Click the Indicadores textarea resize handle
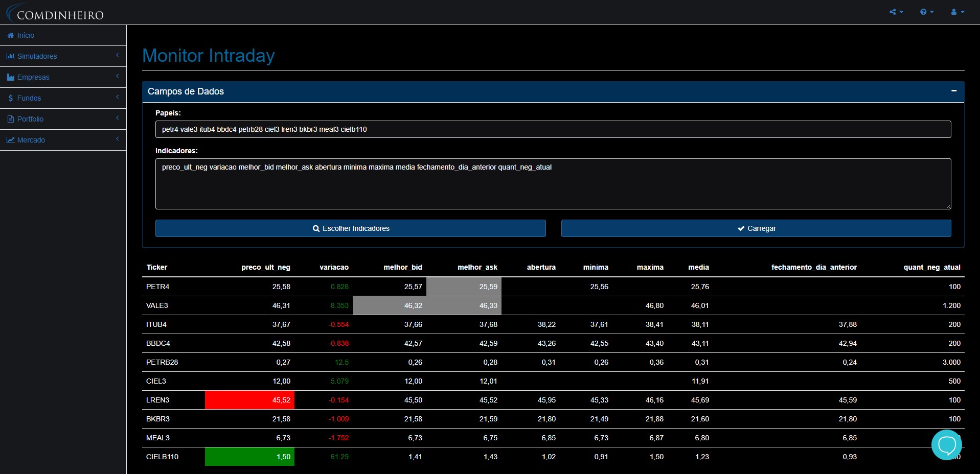980x474 pixels. click(948, 206)
